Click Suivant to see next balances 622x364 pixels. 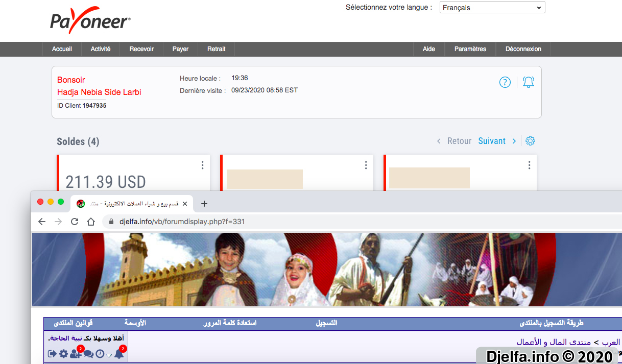pos(492,141)
